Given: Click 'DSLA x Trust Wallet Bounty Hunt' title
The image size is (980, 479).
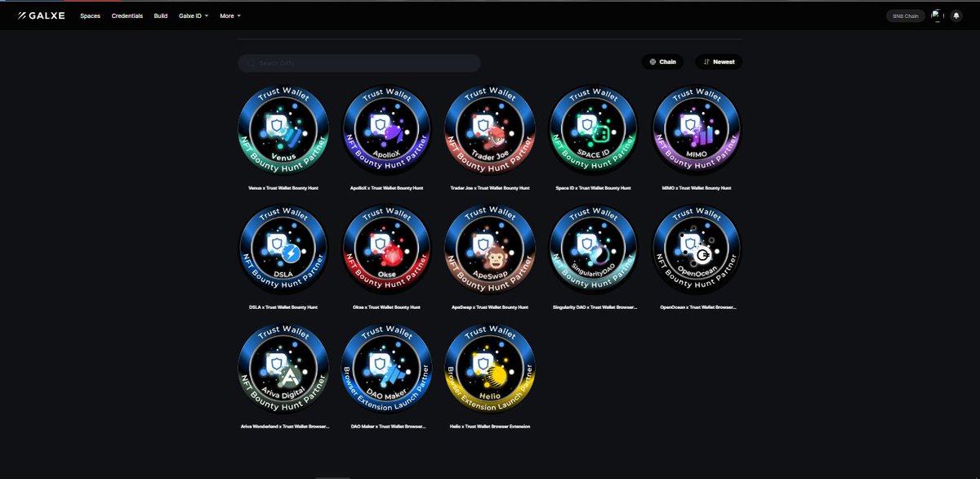Looking at the screenshot, I should [283, 307].
